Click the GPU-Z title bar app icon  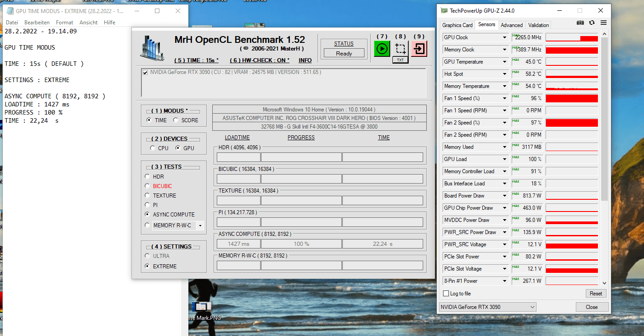pos(444,10)
